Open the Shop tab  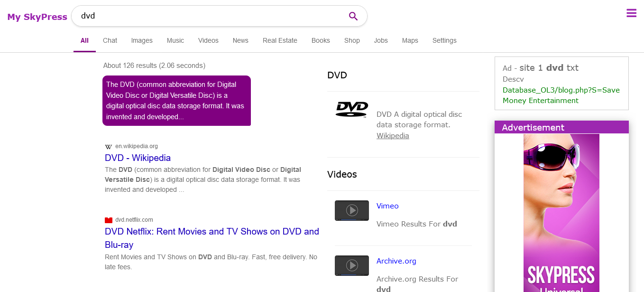pyautogui.click(x=352, y=40)
